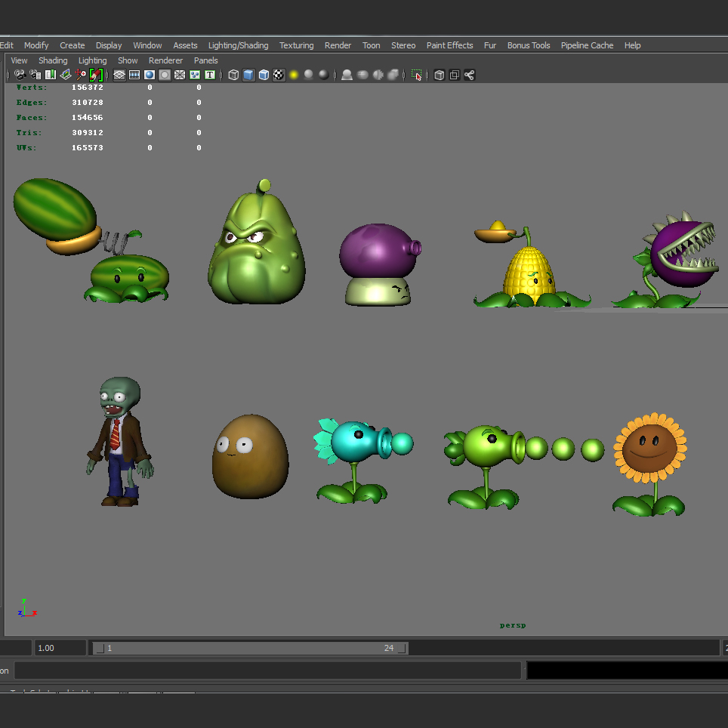Activate the gate mask icon
This screenshot has width=728, height=728.
click(x=165, y=75)
